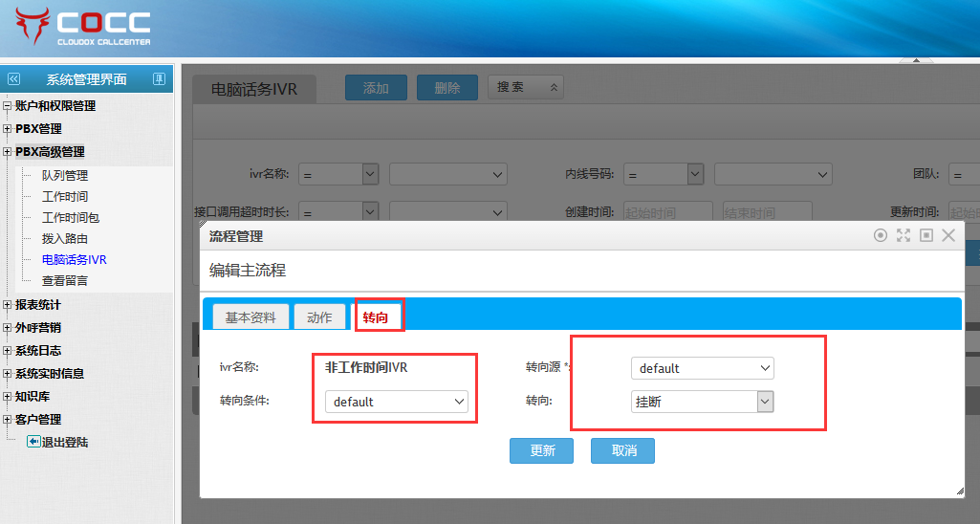Click the fullscreen expand icon in dialog header
Image resolution: width=980 pixels, height=524 pixels.
click(x=904, y=235)
